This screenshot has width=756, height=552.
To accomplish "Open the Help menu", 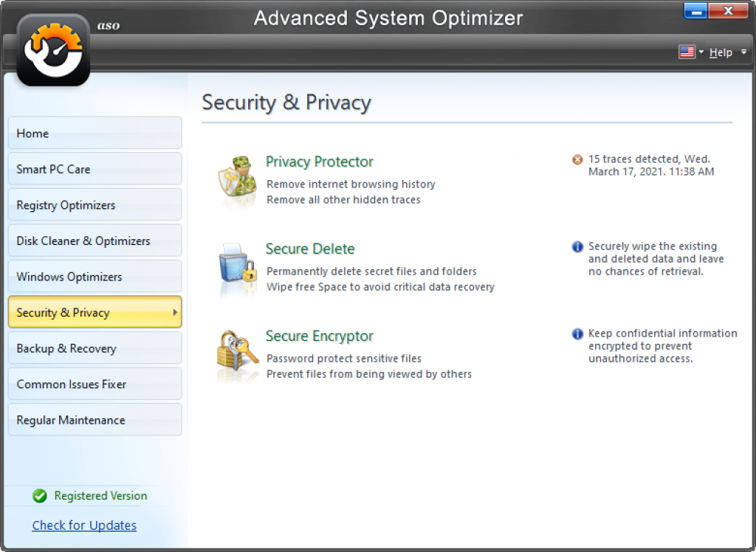I will click(x=721, y=52).
